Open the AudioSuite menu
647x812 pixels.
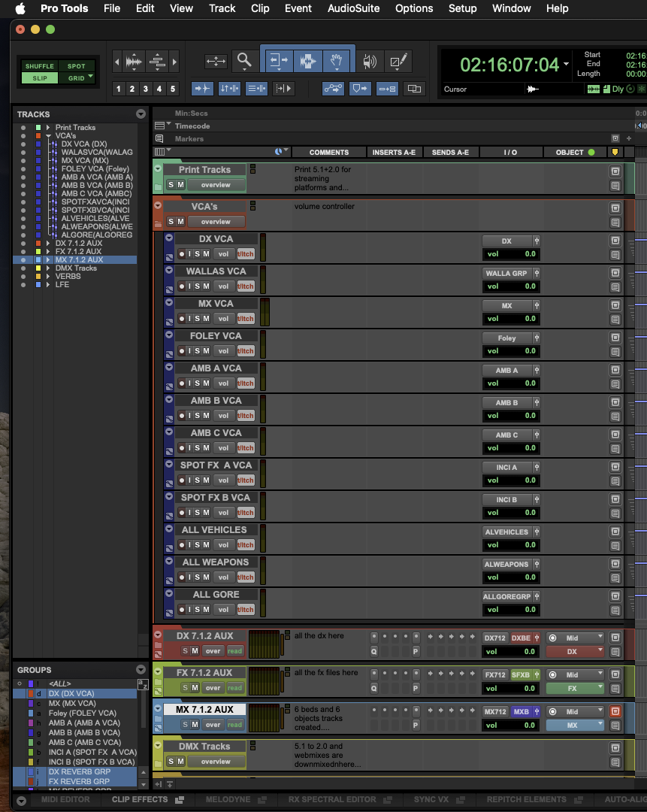tap(353, 8)
